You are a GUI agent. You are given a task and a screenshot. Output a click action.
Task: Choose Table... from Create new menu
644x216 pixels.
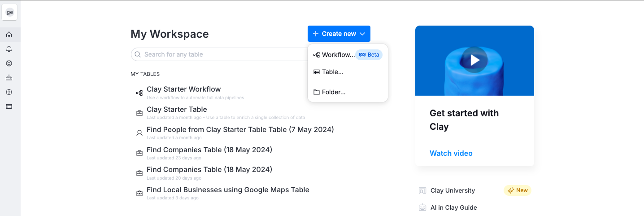(x=333, y=72)
